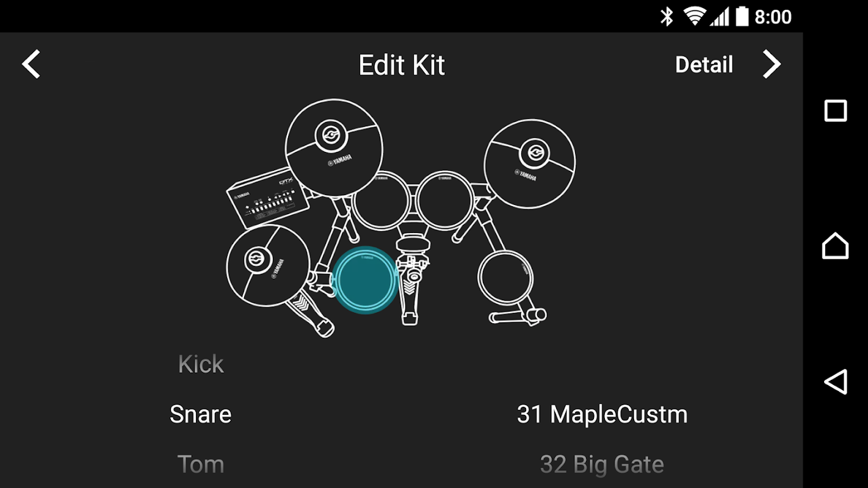Pick the 32 Big Gate sound
The width and height of the screenshot is (868, 488).
pos(602,464)
